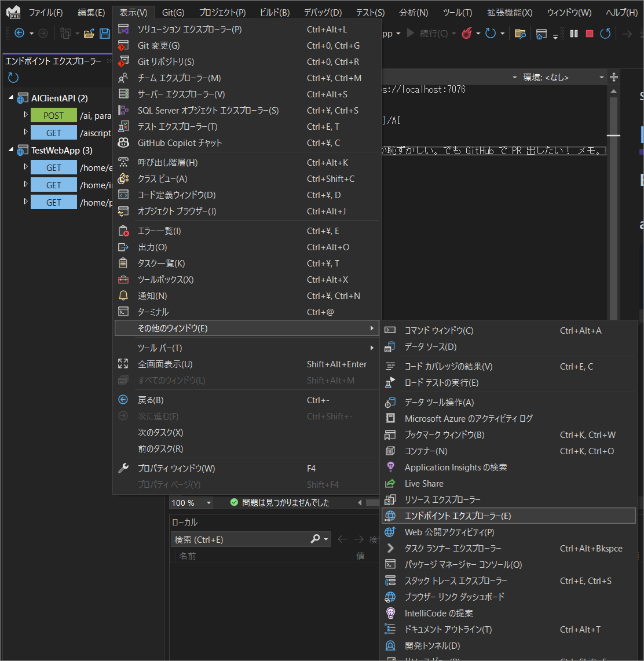The height and width of the screenshot is (661, 644).
Task: Click the restart debugging icon
Action: pos(605,33)
